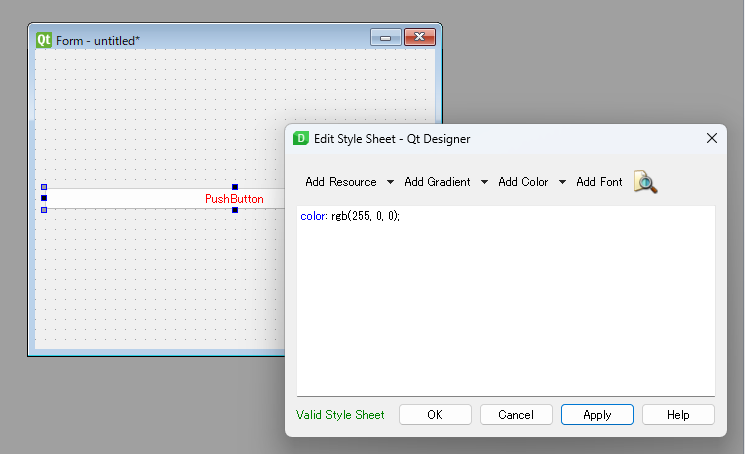Click the magnifier preview icon in toolbar
This screenshot has width=745, height=454.
point(645,182)
